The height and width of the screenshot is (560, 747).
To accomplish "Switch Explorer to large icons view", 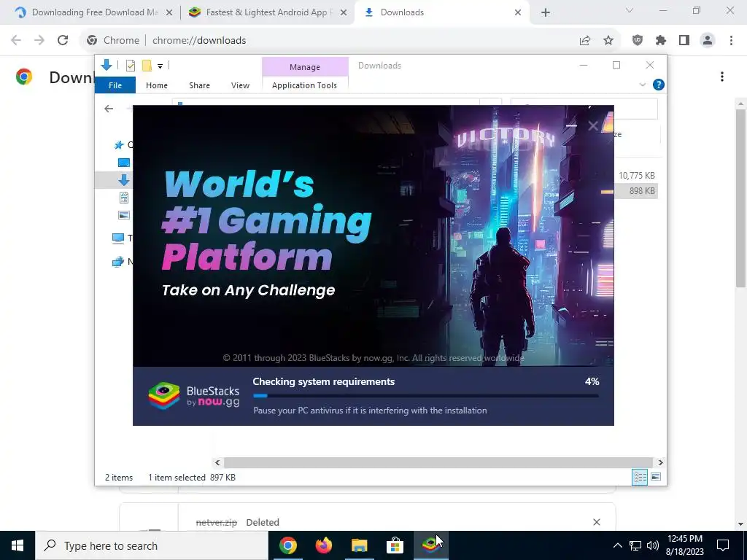I will coord(656,477).
